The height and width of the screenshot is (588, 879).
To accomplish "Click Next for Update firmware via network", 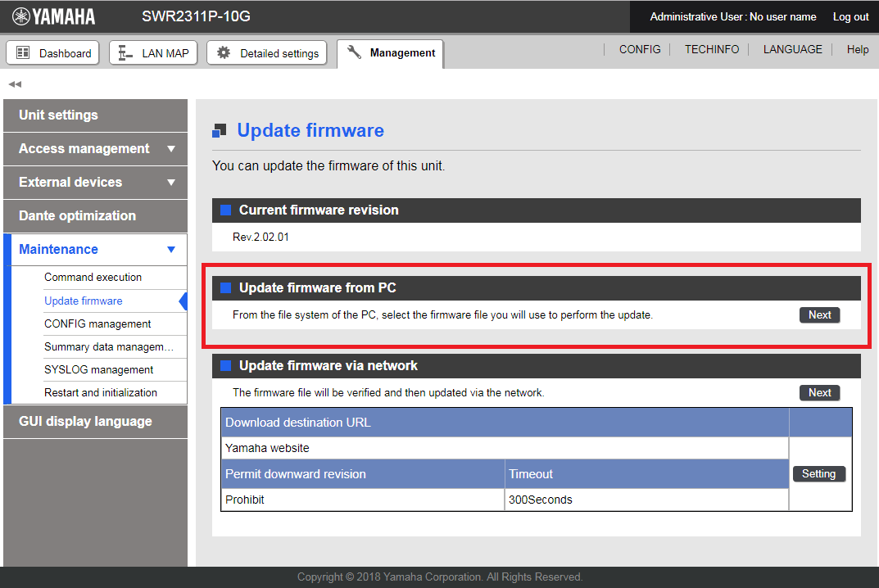I will [x=819, y=393].
